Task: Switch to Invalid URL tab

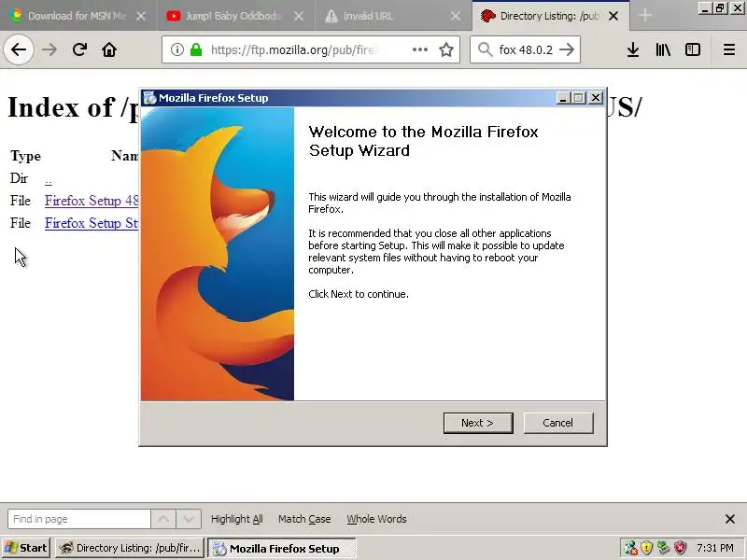Action: coord(381,16)
